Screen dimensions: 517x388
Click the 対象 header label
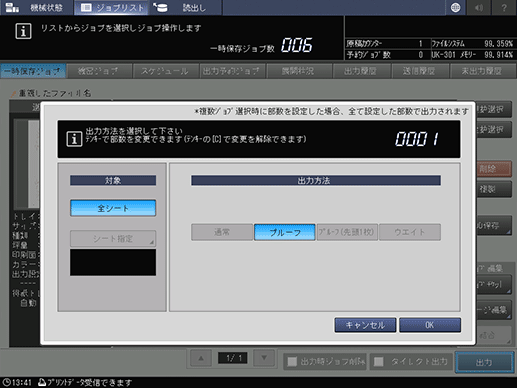113,180
